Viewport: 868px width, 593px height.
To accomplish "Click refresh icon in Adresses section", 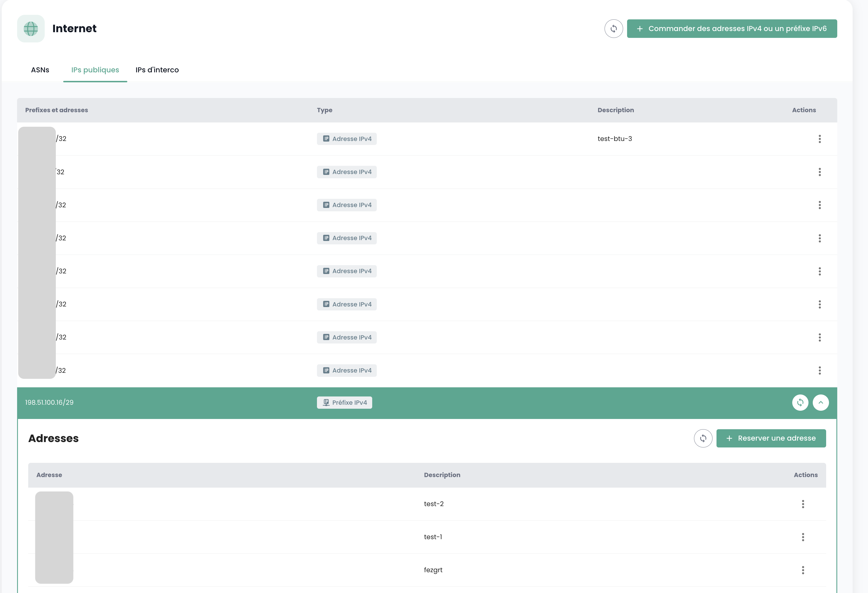I will pos(703,438).
